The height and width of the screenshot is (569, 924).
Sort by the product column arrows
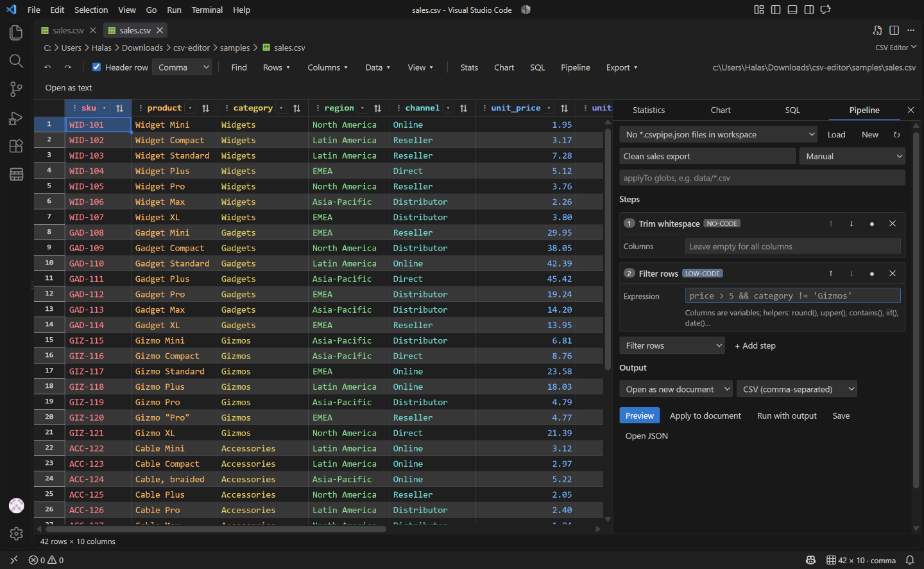tap(205, 109)
